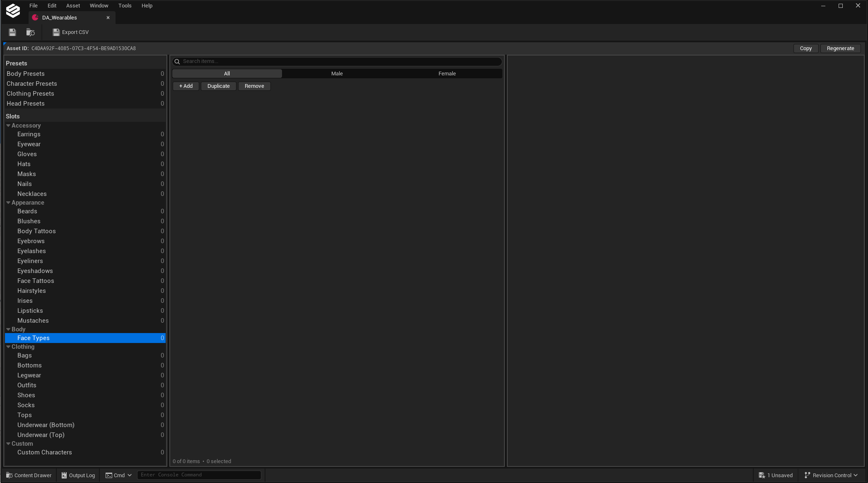Select the Body Tattoos slot
The height and width of the screenshot is (483, 868).
(x=85, y=231)
